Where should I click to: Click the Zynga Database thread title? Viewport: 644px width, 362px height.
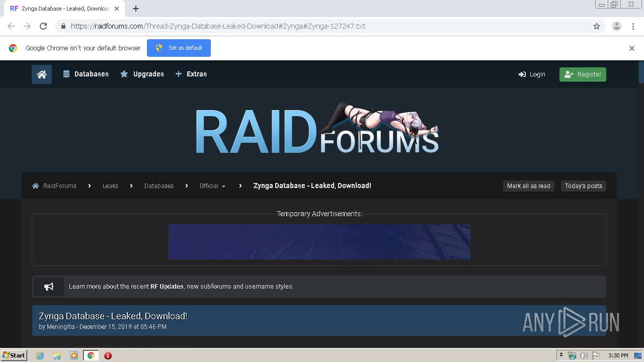113,316
